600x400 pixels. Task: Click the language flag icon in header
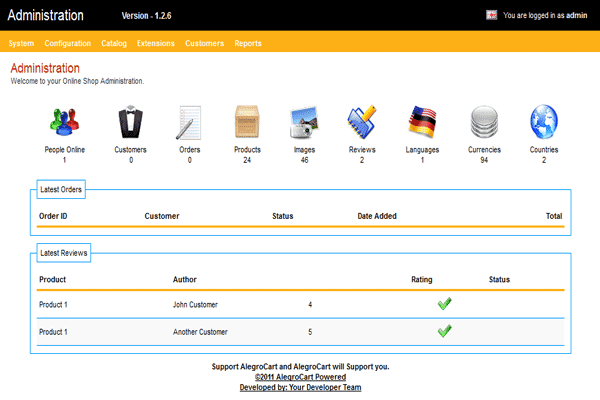[x=492, y=15]
